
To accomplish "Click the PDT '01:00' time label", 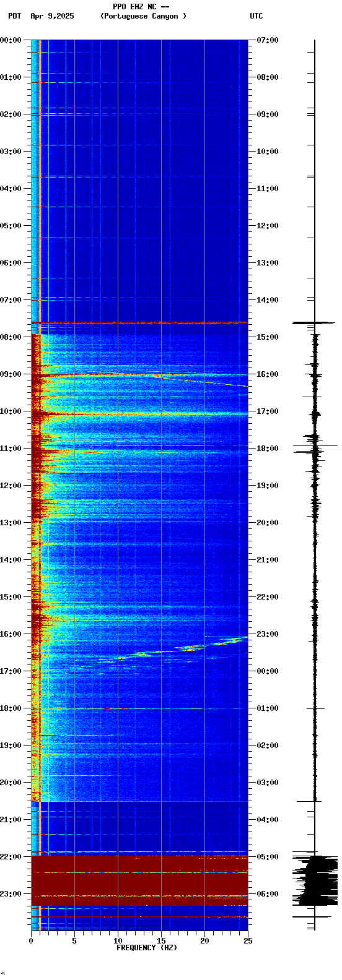I will click(x=11, y=77).
